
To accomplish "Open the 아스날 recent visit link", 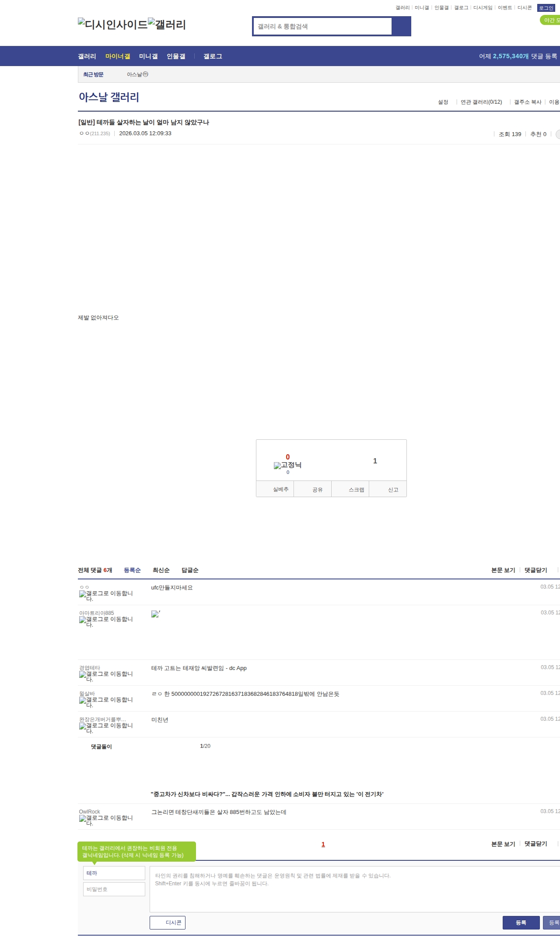I will point(137,74).
